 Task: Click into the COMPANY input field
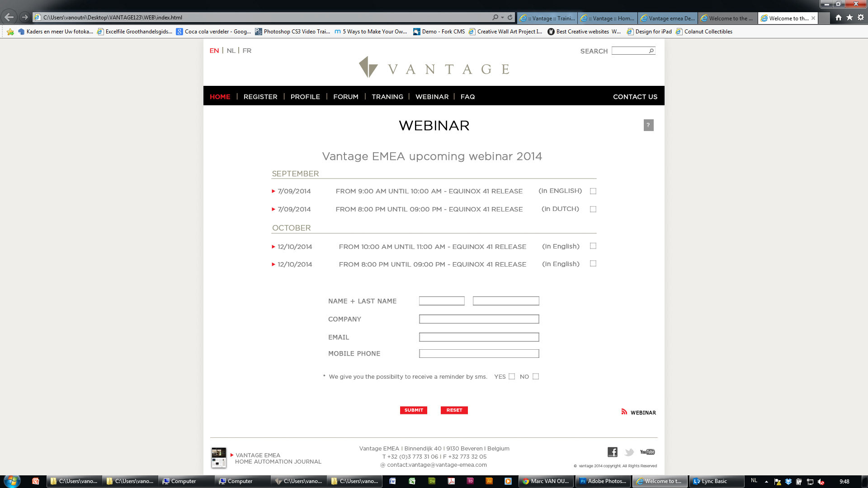pyautogui.click(x=479, y=319)
